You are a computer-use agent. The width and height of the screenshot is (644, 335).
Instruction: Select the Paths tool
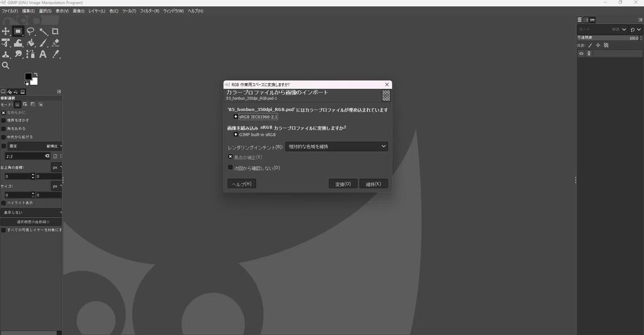[x=31, y=54]
